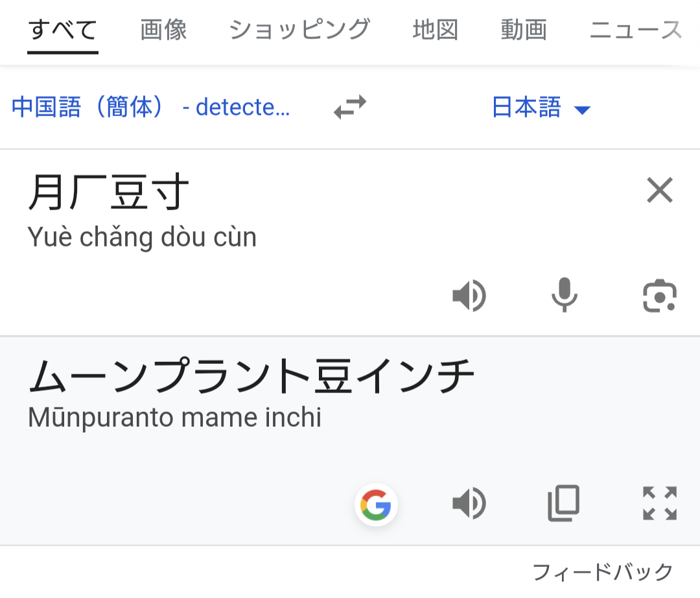Switch to the 画像 tab

pos(163,30)
